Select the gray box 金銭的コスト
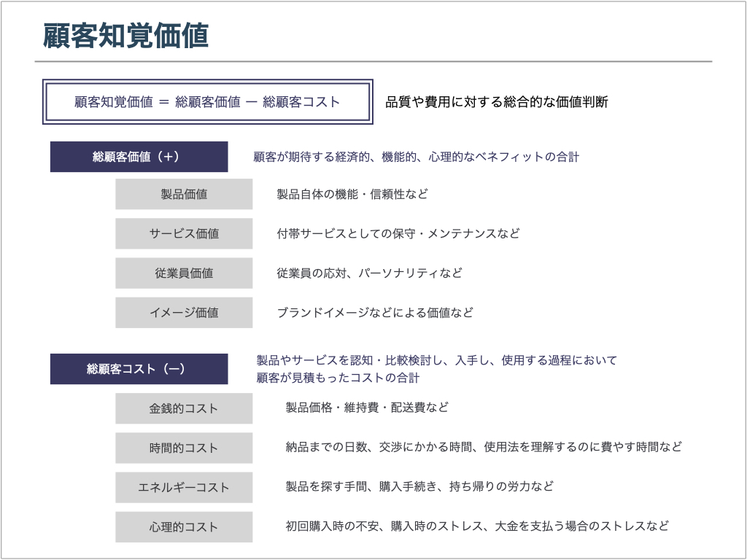Image resolution: width=747 pixels, height=560 pixels. point(184,408)
